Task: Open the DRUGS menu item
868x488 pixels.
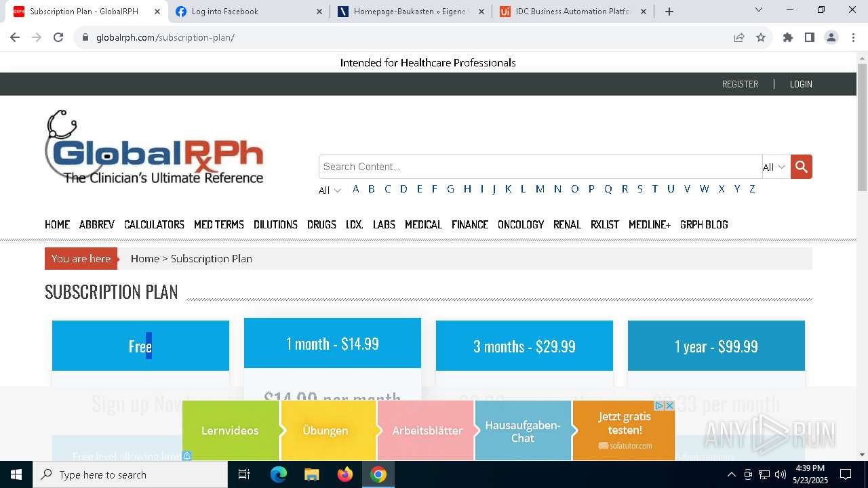Action: 321,224
